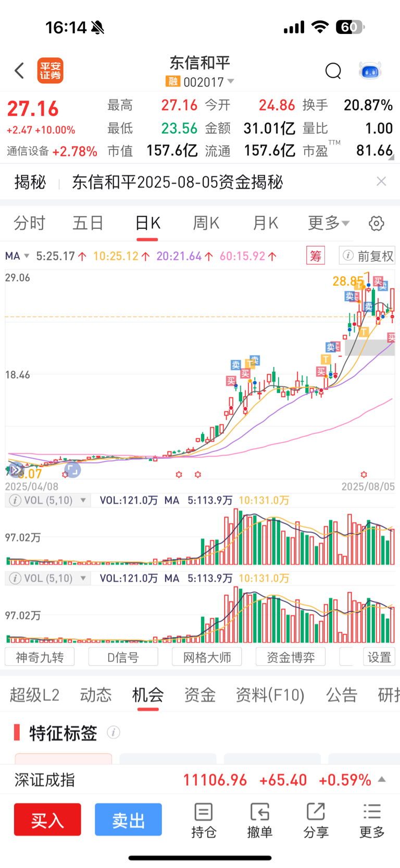Image resolution: width=400 pixels, height=868 pixels.
Task: Open the 公告 tab
Action: [342, 694]
